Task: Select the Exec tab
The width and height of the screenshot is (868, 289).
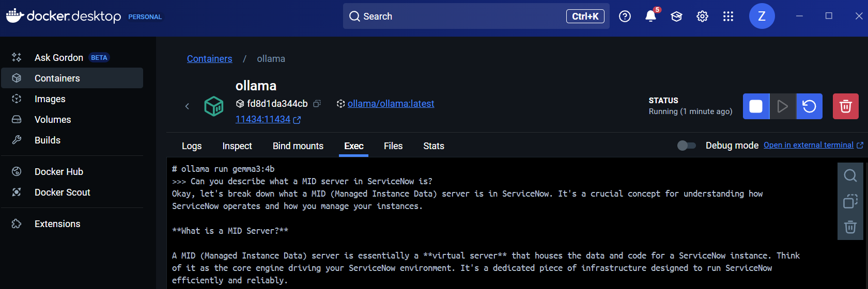Action: (354, 146)
